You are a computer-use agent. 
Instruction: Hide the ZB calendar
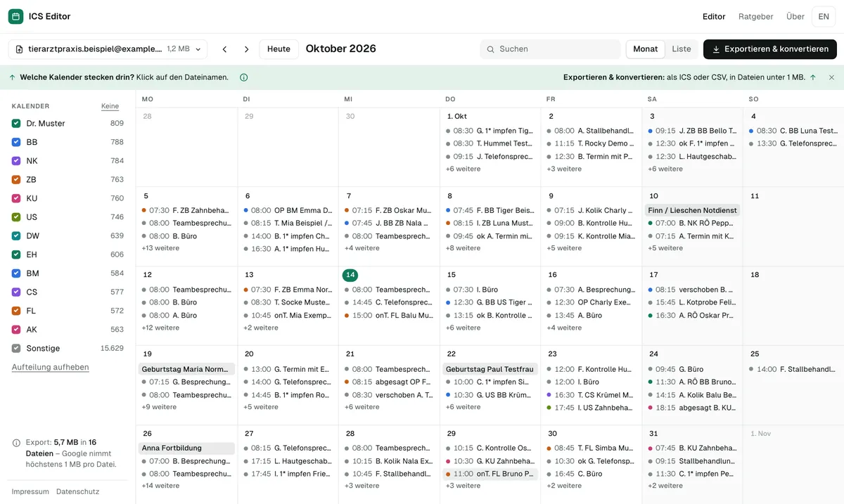pyautogui.click(x=16, y=180)
